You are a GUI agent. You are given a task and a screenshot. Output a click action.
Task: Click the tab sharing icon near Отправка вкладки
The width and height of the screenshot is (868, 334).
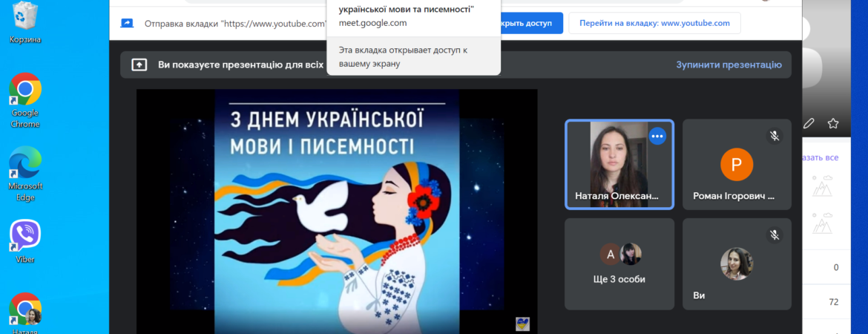[128, 23]
